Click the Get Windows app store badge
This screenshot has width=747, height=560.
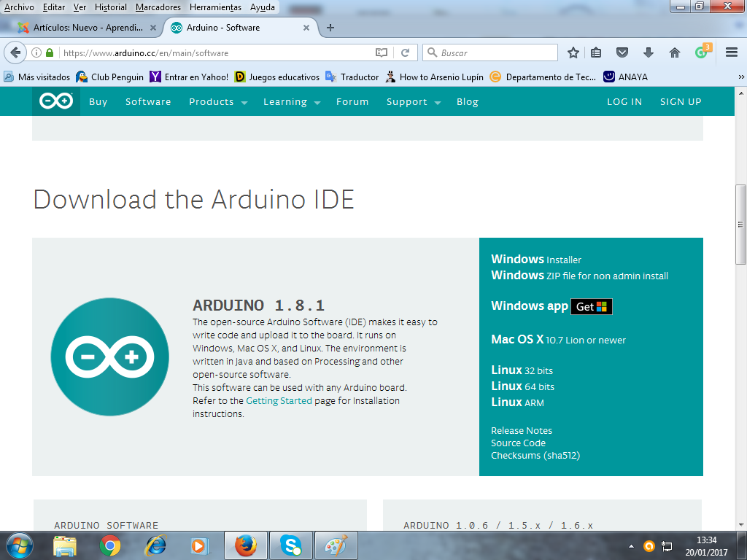[591, 307]
